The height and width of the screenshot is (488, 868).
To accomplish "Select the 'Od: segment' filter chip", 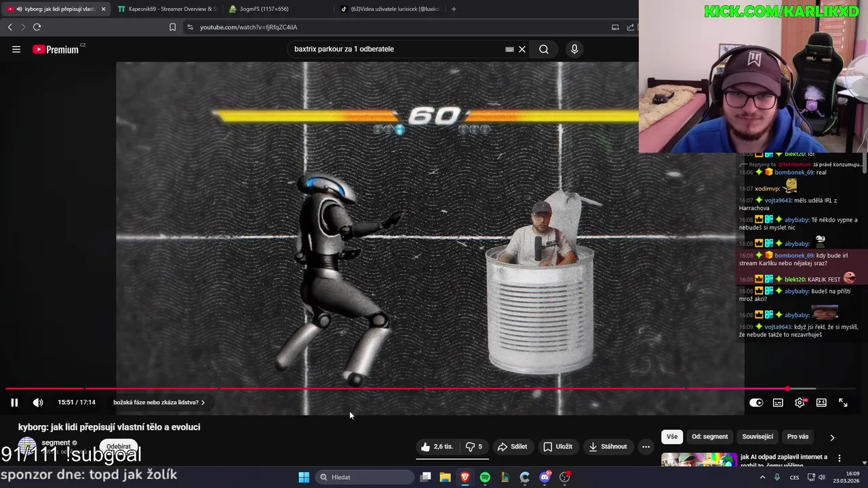I will (710, 437).
